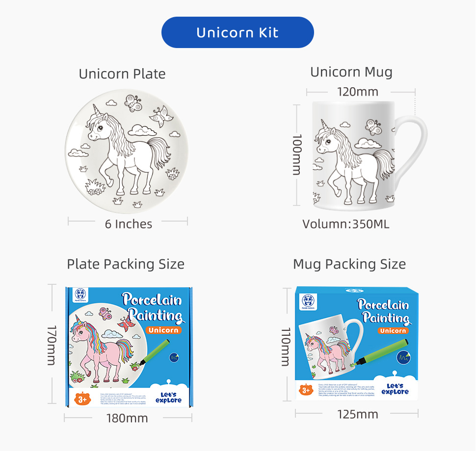Open the plate packaging box image
Screen dimensions: 476x451
[x=129, y=347]
